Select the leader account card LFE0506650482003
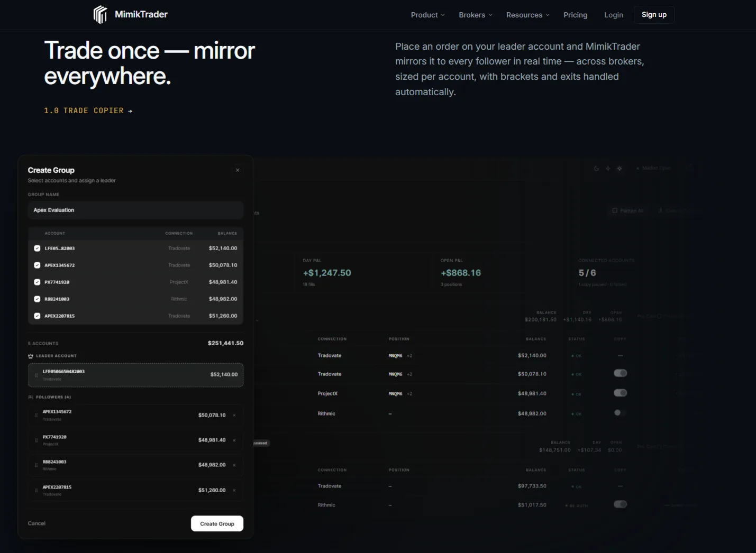Viewport: 756px width, 553px height. 135,375
